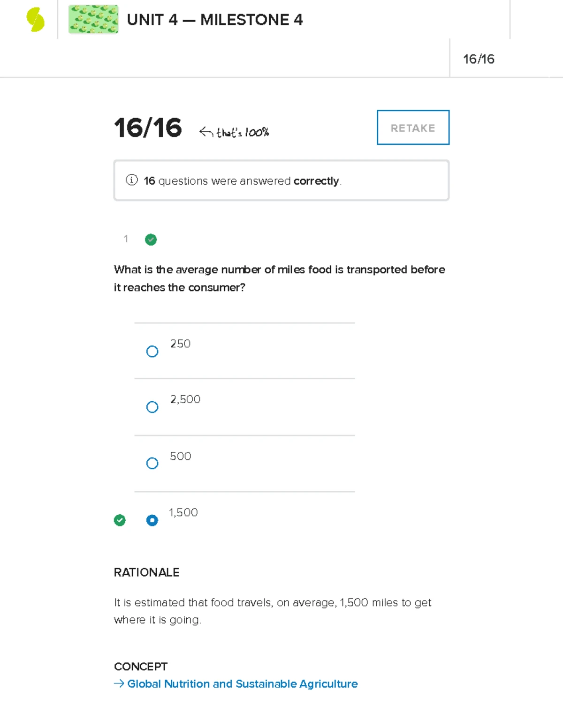Click the arrow icon before Global Nutrition link
This screenshot has height=728, width=563.
pyautogui.click(x=119, y=684)
